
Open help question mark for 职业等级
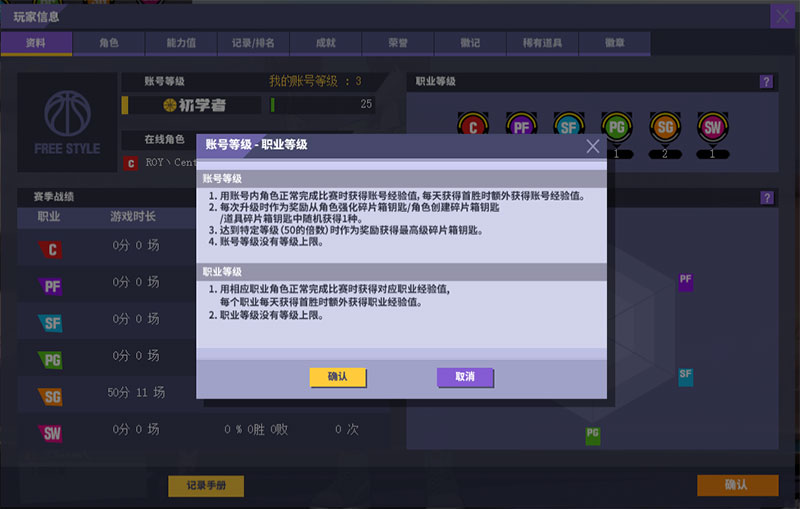766,82
